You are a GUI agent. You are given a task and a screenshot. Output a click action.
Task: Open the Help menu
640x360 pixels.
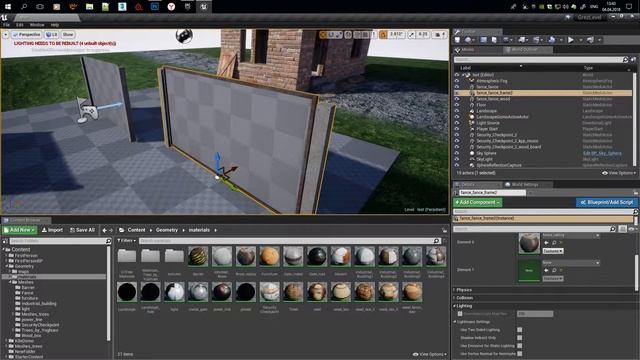pos(55,25)
